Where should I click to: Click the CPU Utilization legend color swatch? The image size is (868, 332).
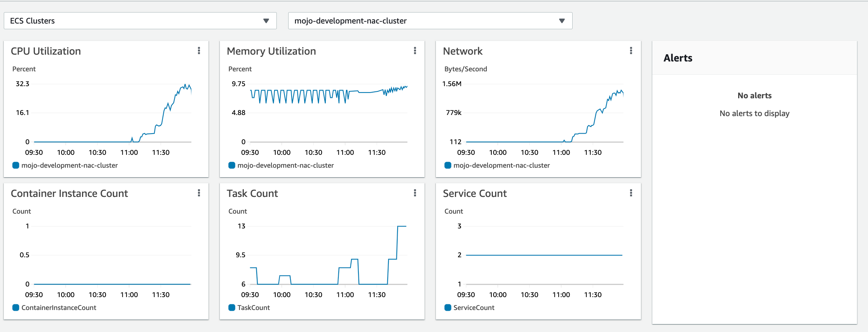tap(16, 165)
